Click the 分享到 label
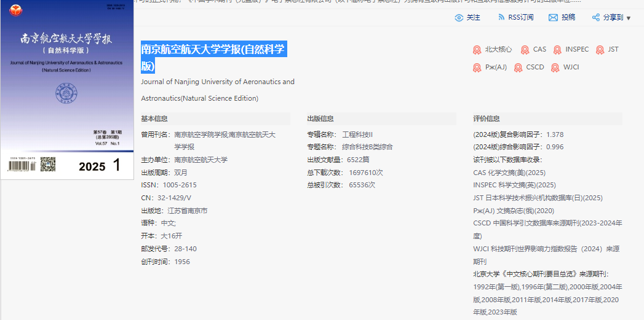Screen dimensions: 644x320 tap(613, 18)
